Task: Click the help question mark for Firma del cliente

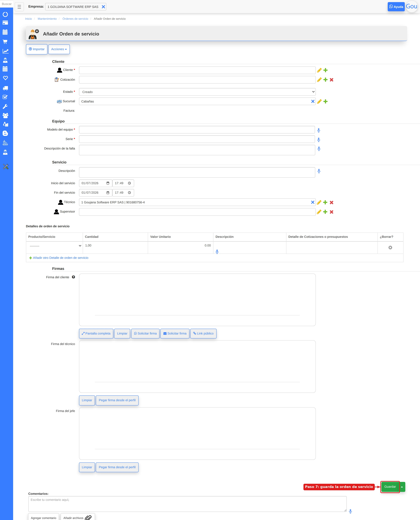Action: tap(73, 277)
